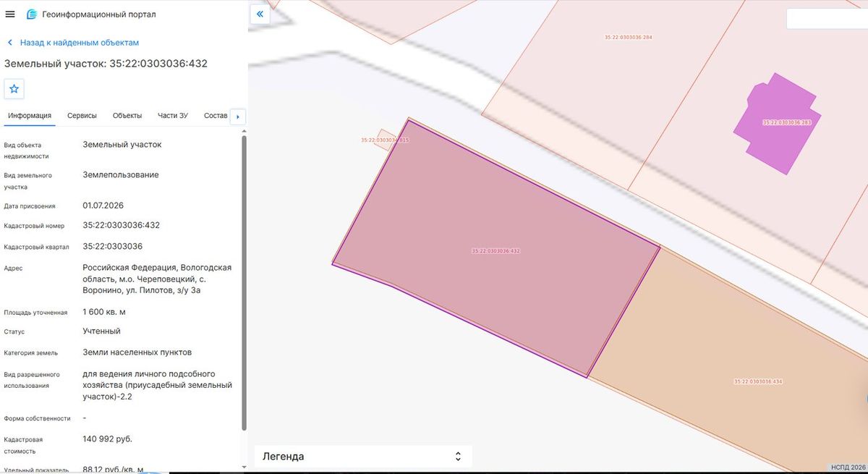Click the Геоинформационный портал header title
This screenshot has height=474, width=868.
point(99,14)
